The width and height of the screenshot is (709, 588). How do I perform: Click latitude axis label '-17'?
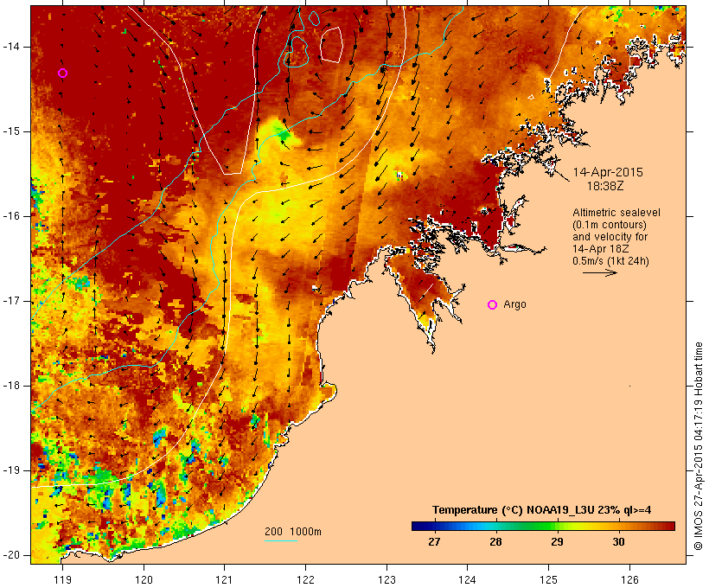click(x=10, y=301)
